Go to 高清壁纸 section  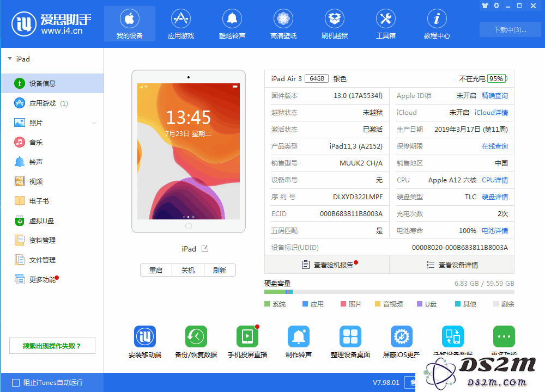coord(283,23)
